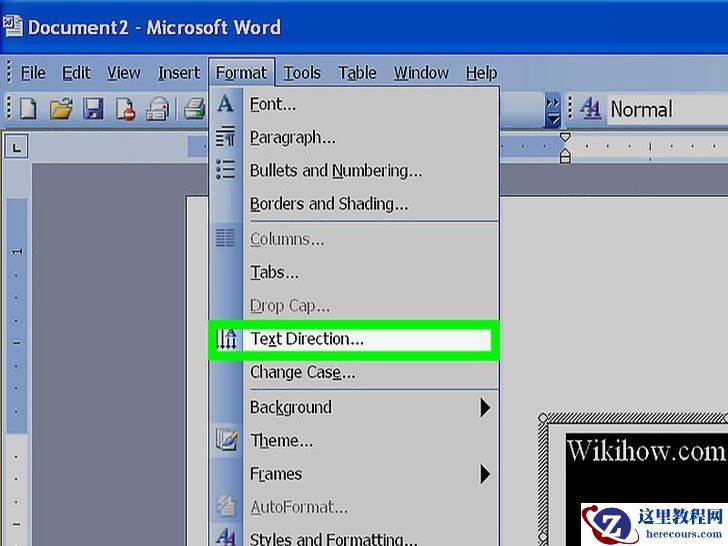Image resolution: width=728 pixels, height=546 pixels.
Task: Open the Edit menu
Action: point(76,73)
